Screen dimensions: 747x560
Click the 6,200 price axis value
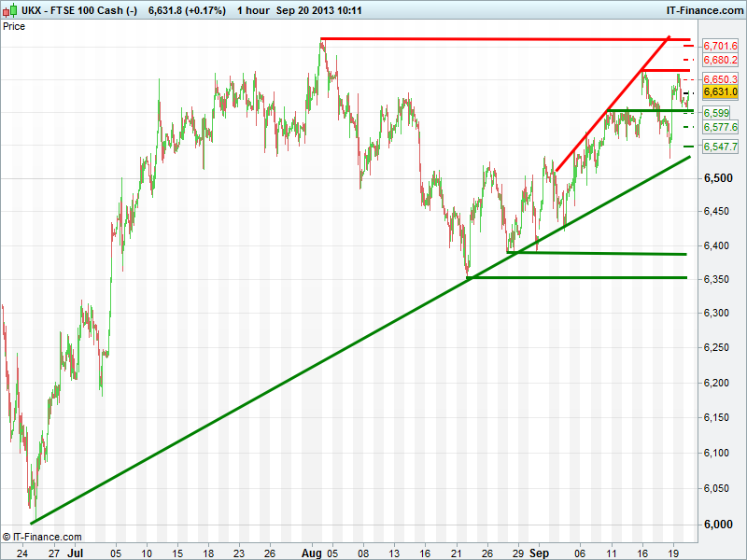tap(718, 383)
